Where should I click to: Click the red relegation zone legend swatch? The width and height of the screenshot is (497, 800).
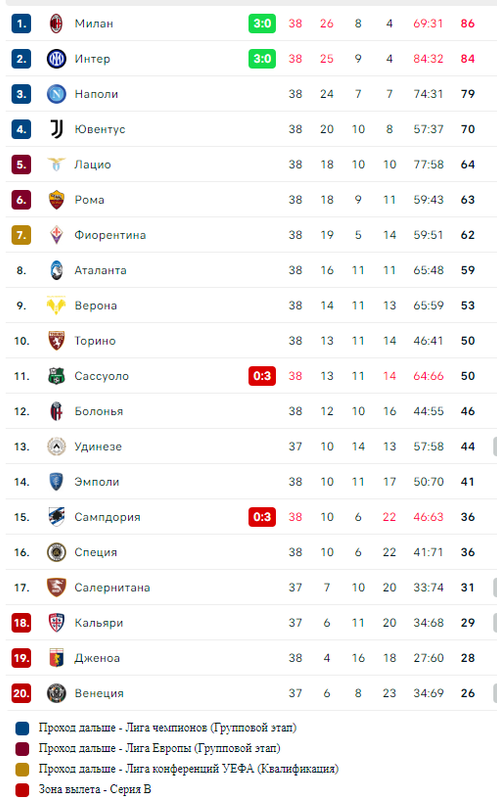[x=22, y=790]
